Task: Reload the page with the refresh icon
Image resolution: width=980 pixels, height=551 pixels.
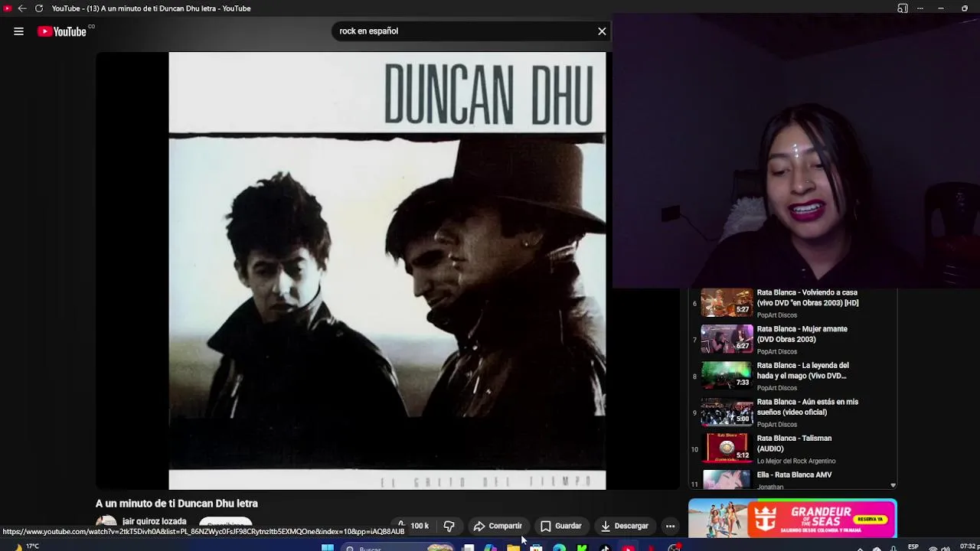Action: point(39,8)
